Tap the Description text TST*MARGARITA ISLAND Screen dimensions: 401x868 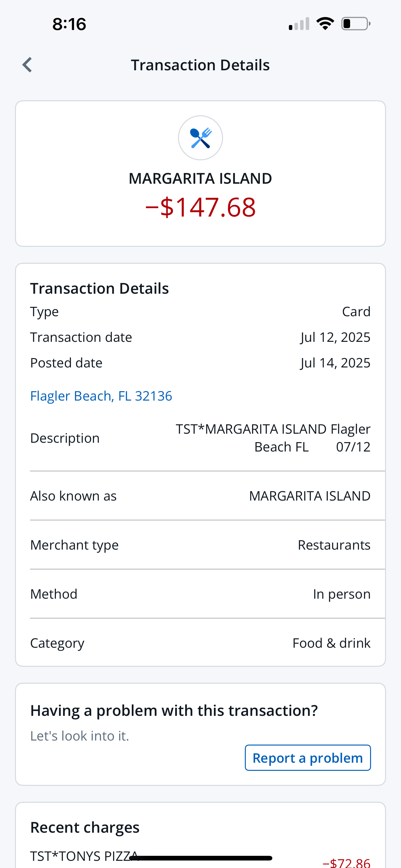[x=273, y=438]
